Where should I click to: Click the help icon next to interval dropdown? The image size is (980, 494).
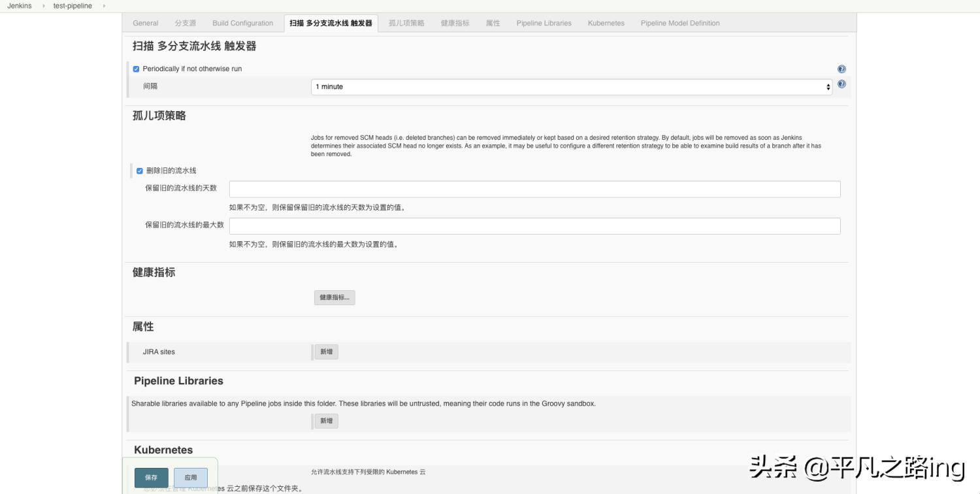tap(841, 83)
